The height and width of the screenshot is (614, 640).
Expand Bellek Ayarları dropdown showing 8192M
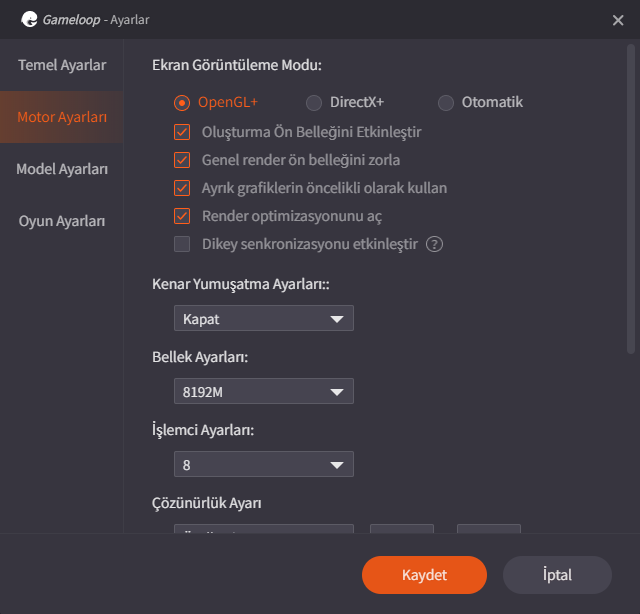(263, 392)
